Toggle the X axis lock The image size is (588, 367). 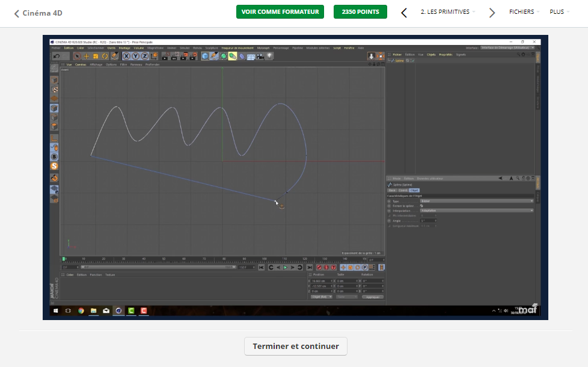126,57
